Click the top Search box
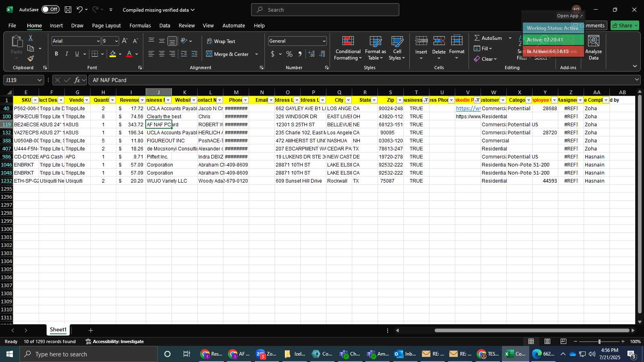 pyautogui.click(x=325, y=10)
